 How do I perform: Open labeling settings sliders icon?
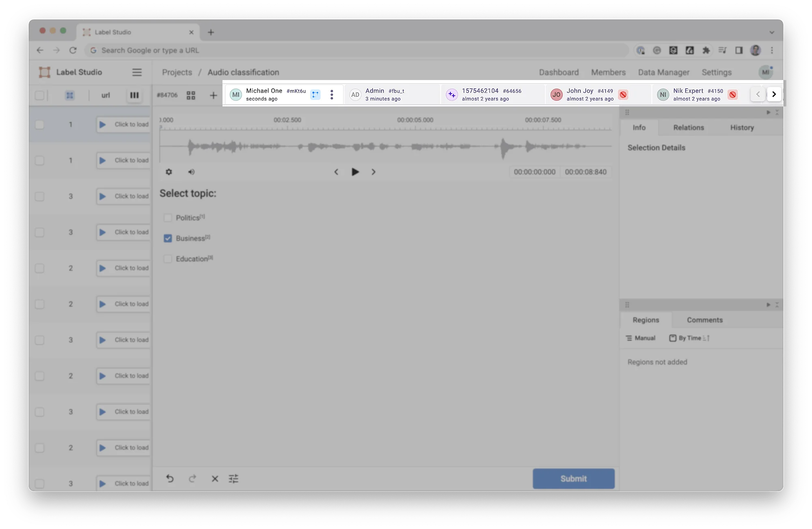[x=233, y=479]
